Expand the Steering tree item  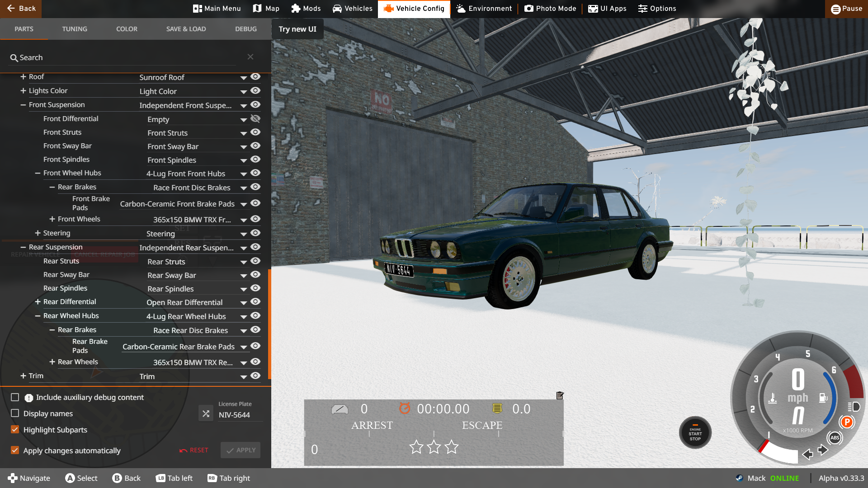click(38, 233)
